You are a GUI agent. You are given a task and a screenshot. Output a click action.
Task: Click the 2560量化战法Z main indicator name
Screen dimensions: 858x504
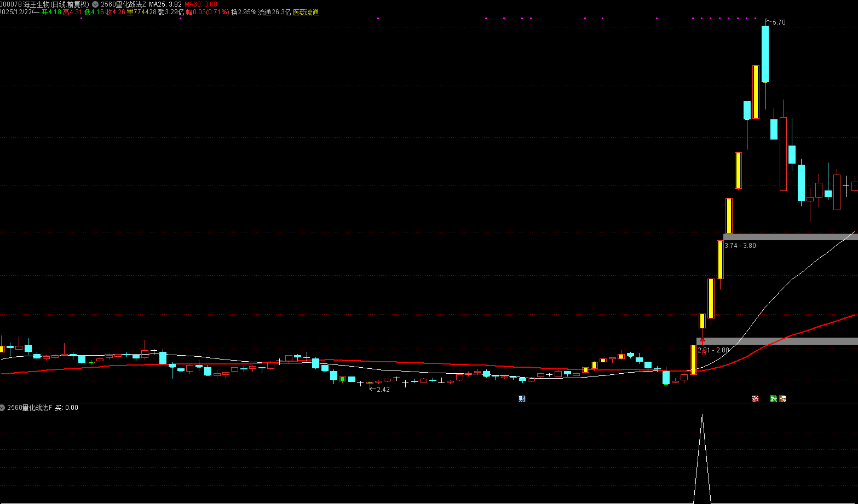pos(124,4)
